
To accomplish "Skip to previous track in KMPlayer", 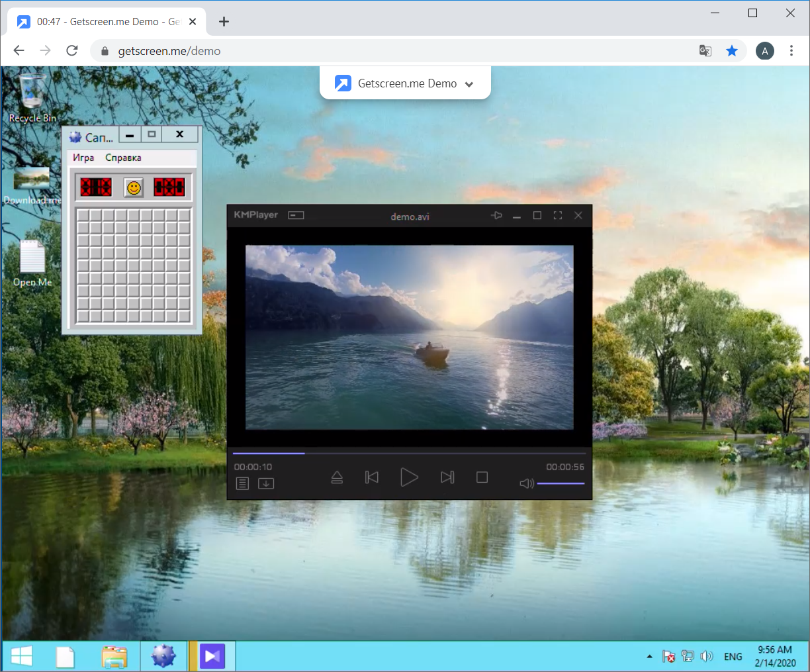I will 372,477.
